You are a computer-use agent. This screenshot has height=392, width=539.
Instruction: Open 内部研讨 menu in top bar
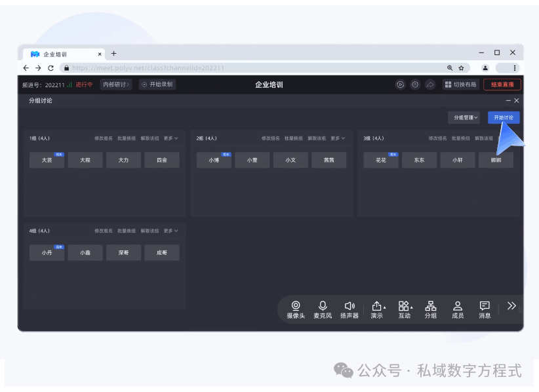coord(115,84)
